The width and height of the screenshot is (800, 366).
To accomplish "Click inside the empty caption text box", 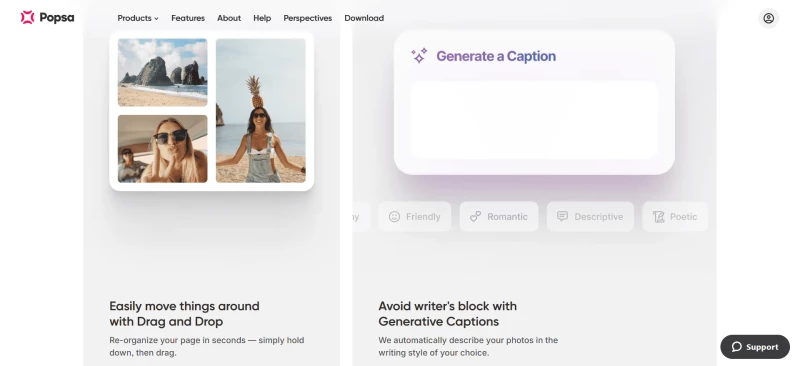I will [x=534, y=120].
